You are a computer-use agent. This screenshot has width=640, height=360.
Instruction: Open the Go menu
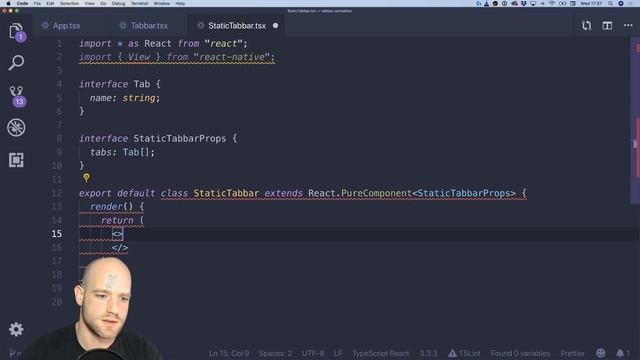103,3
